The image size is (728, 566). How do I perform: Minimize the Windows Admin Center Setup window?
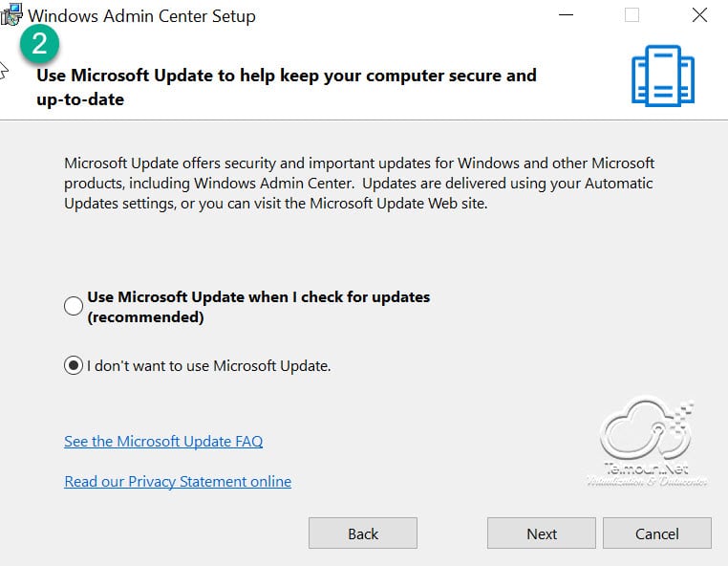[566, 15]
